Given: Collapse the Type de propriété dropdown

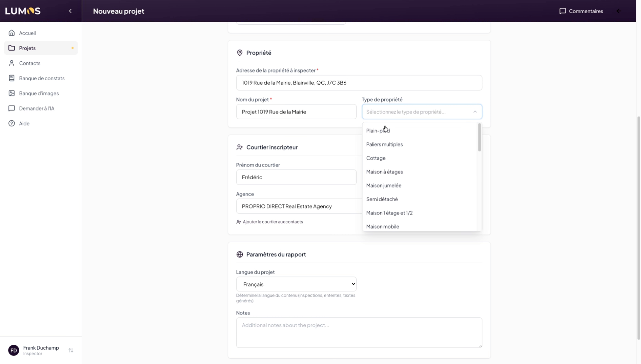Looking at the screenshot, I should tap(475, 112).
